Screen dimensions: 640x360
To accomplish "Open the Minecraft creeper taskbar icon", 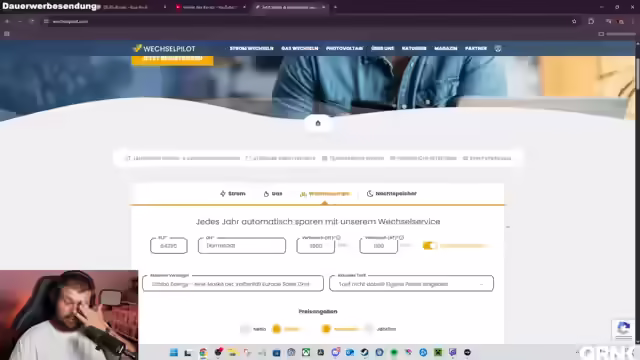I will pos(438,352).
